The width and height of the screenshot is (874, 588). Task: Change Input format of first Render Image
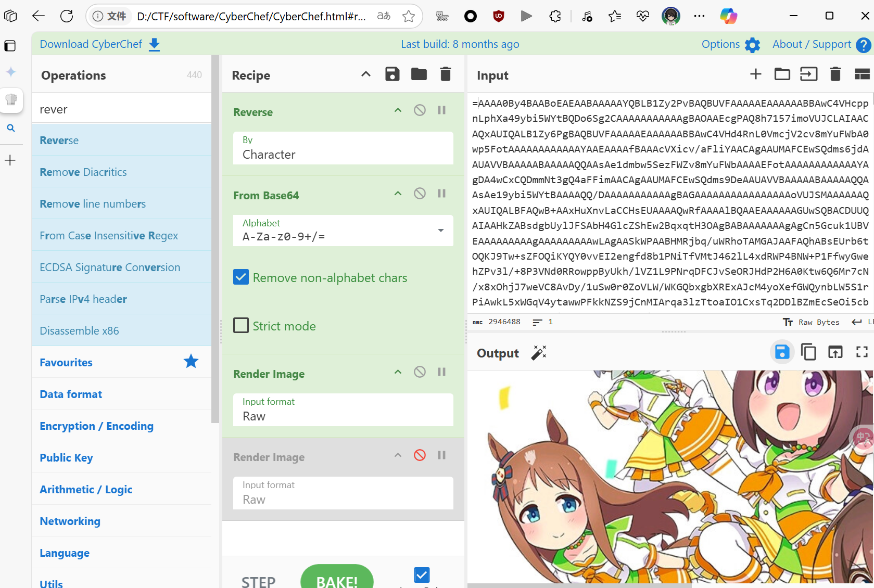tap(343, 410)
